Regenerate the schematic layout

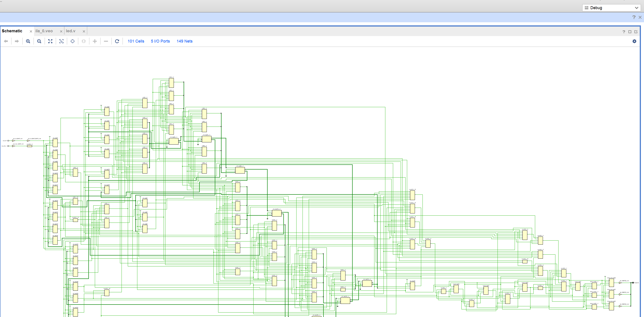[x=117, y=41]
